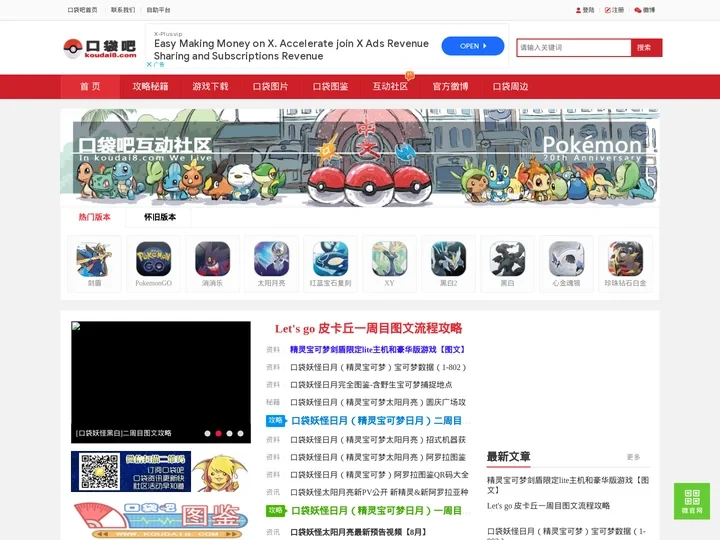
Task: Open the 太阳月亮 game icon
Action: pos(271,259)
